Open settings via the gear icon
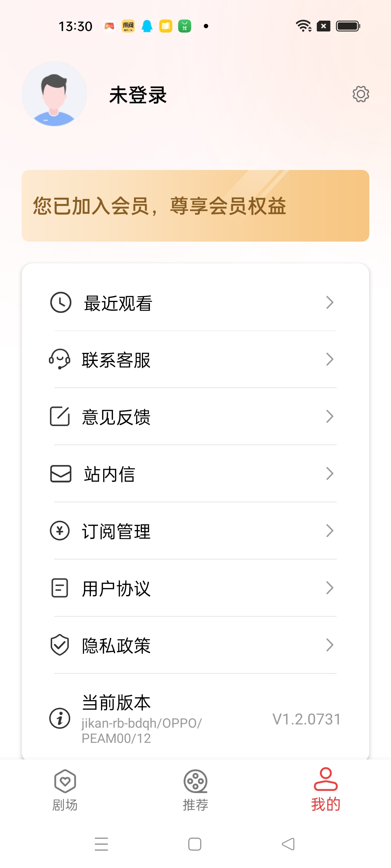 click(x=361, y=94)
